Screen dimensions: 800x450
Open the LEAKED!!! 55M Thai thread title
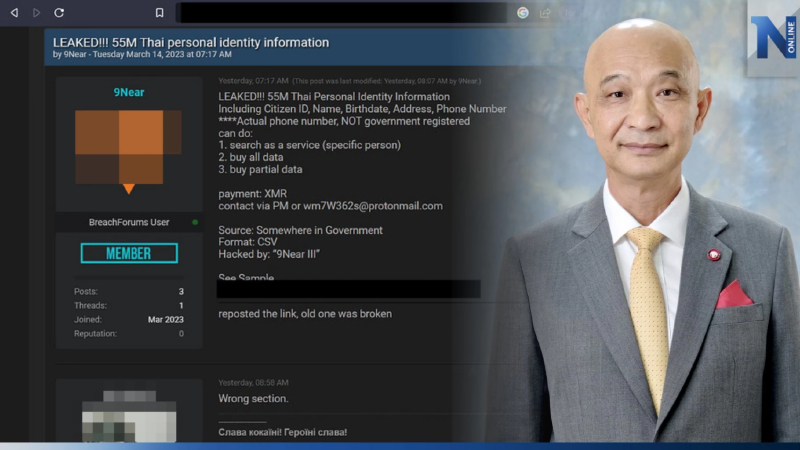coord(191,42)
